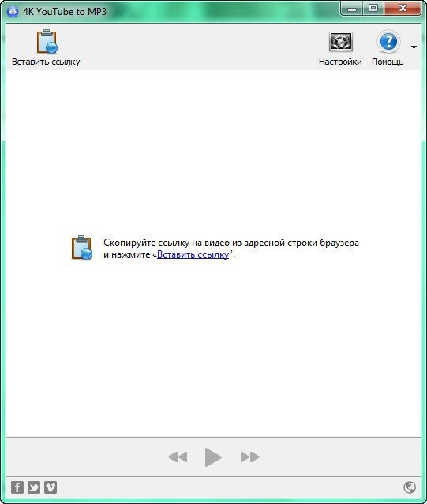This screenshot has height=504, width=427.
Task: Skip to the next track with fast-forward
Action: [x=250, y=457]
